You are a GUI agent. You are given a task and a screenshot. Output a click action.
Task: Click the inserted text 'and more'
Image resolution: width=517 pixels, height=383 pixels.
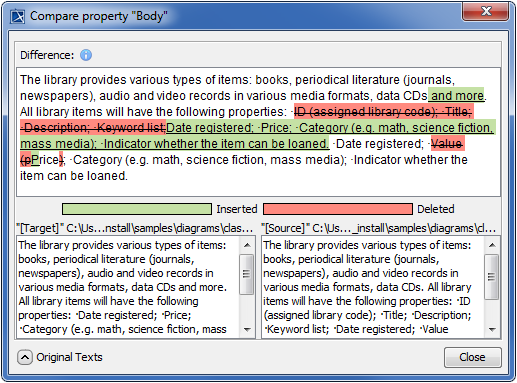pyautogui.click(x=457, y=96)
